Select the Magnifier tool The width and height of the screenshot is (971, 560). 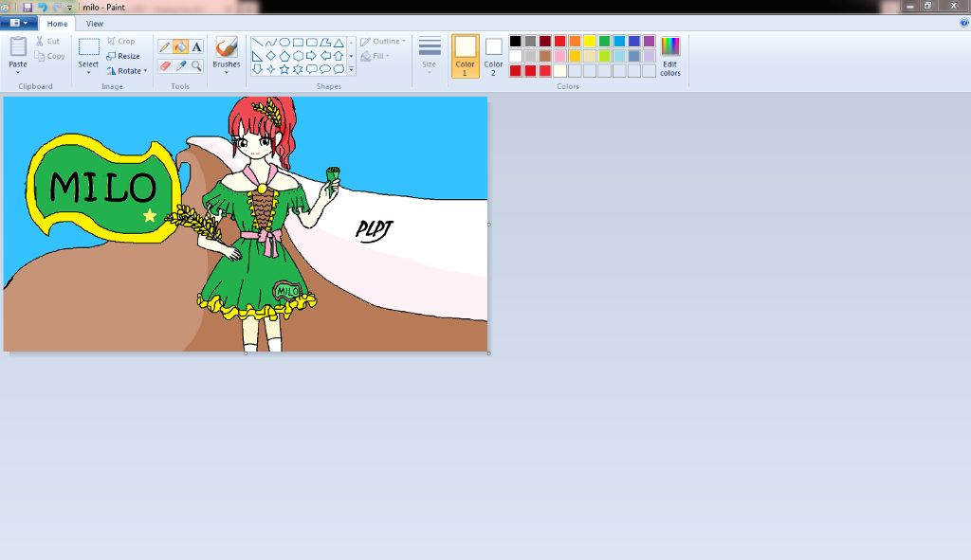click(196, 65)
